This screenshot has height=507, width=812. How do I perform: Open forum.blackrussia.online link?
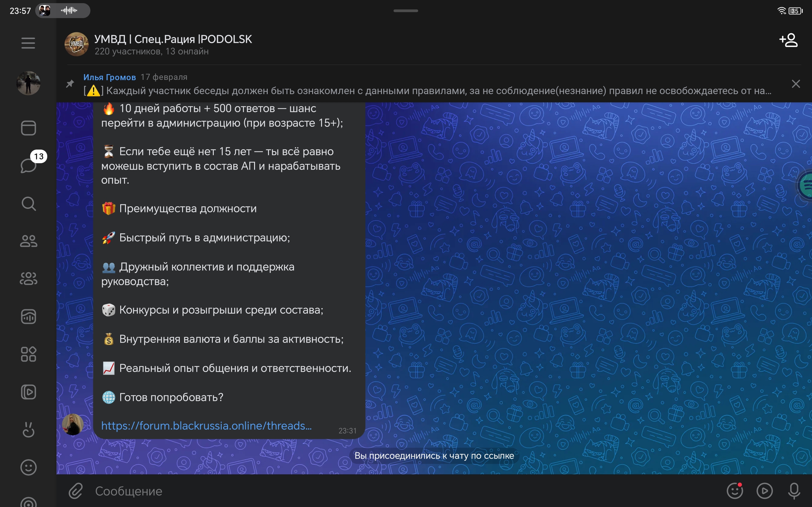click(206, 426)
